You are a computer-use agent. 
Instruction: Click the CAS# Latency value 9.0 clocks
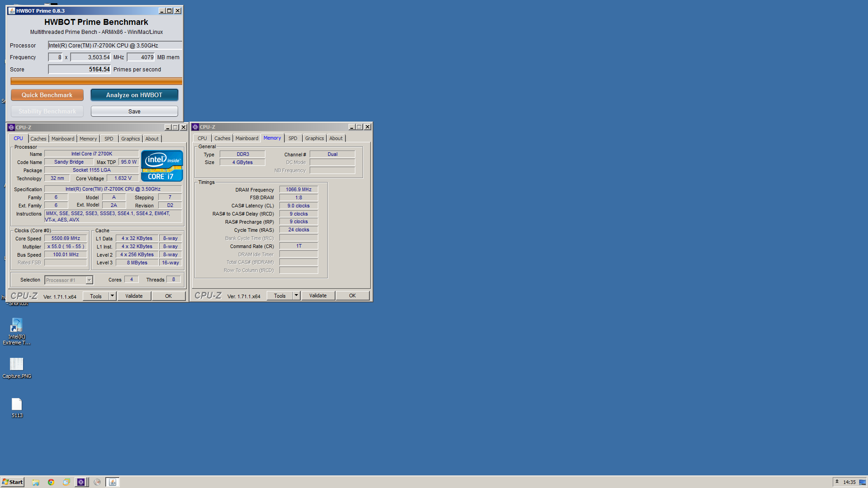pos(299,206)
